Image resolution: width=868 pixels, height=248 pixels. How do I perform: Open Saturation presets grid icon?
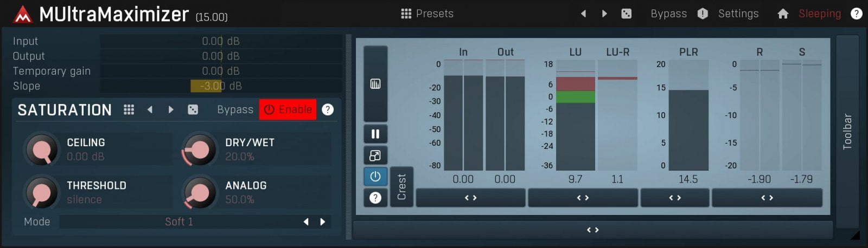click(129, 110)
